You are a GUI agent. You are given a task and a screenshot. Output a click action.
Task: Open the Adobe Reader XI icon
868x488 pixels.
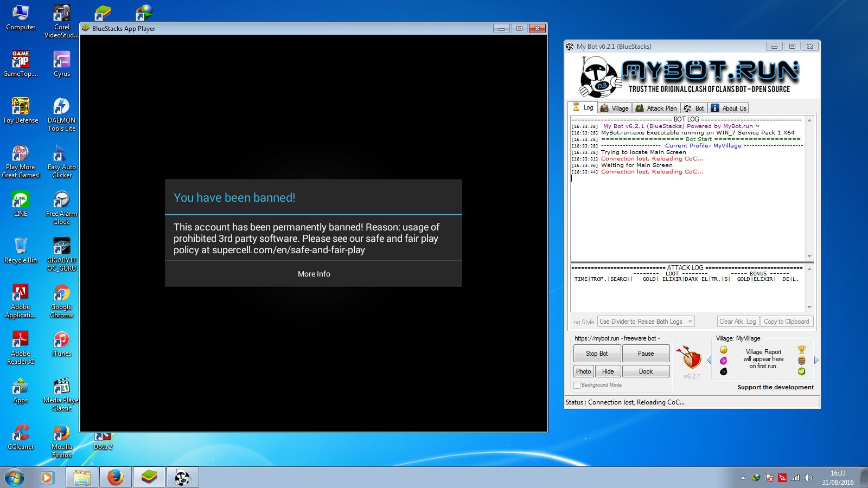21,348
